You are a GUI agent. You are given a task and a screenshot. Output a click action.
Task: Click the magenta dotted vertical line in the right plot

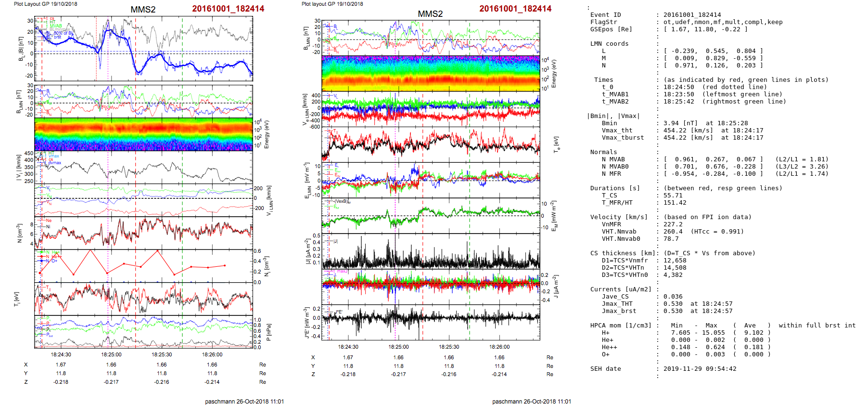[395, 217]
